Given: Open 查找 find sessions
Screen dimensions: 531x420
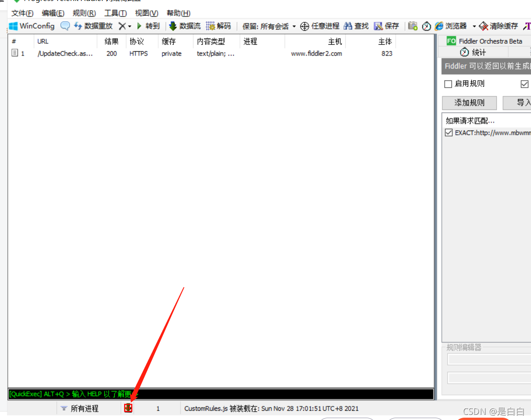Looking at the screenshot, I should (356, 26).
